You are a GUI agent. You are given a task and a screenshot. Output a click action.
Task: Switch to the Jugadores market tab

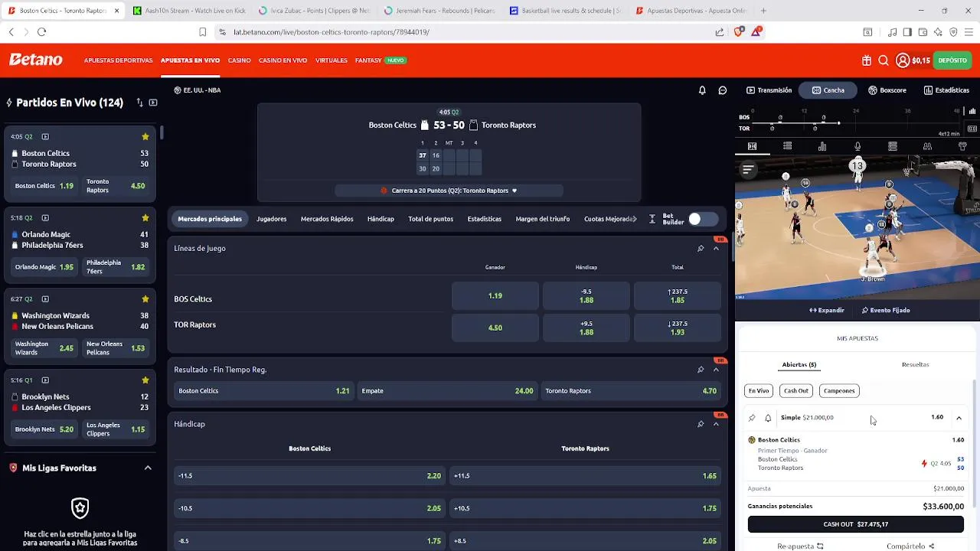[272, 219]
